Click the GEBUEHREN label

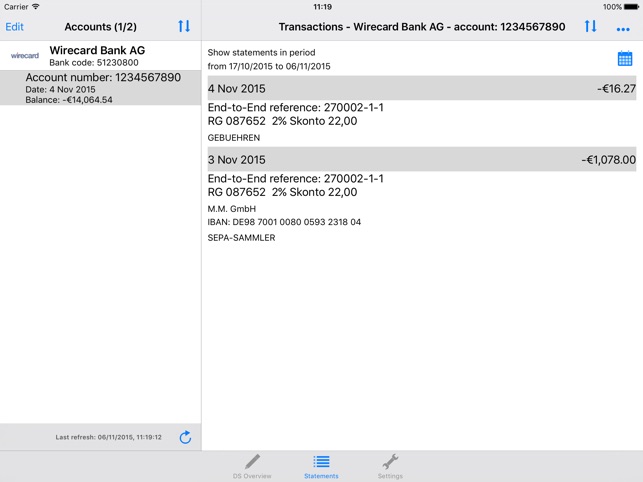point(234,138)
